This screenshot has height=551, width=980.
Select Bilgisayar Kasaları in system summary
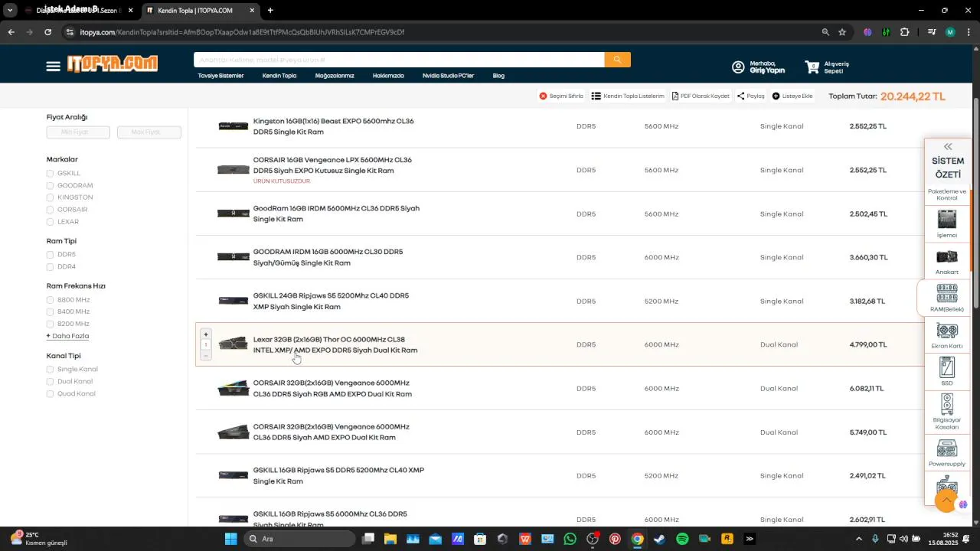(x=947, y=412)
